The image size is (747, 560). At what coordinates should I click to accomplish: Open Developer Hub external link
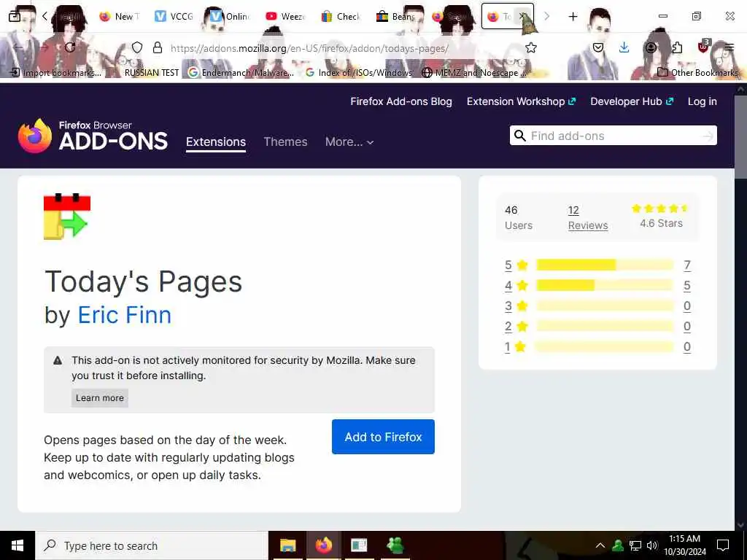pyautogui.click(x=632, y=101)
